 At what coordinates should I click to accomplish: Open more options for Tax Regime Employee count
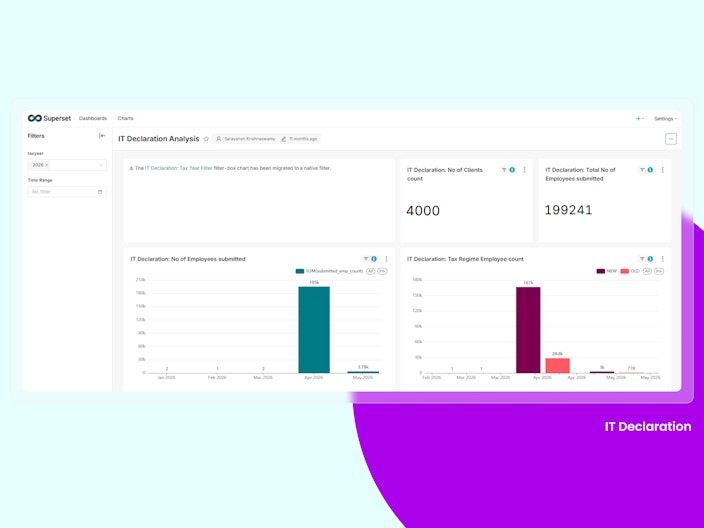(663, 259)
